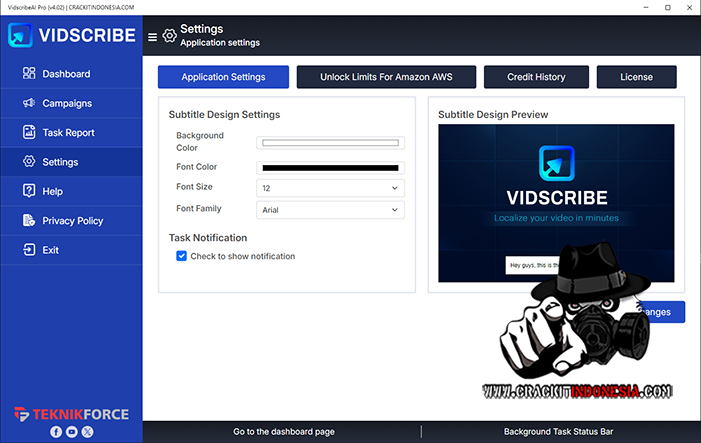Close the VidscribeAI Pro window
The height and width of the screenshot is (443, 701).
689,8
